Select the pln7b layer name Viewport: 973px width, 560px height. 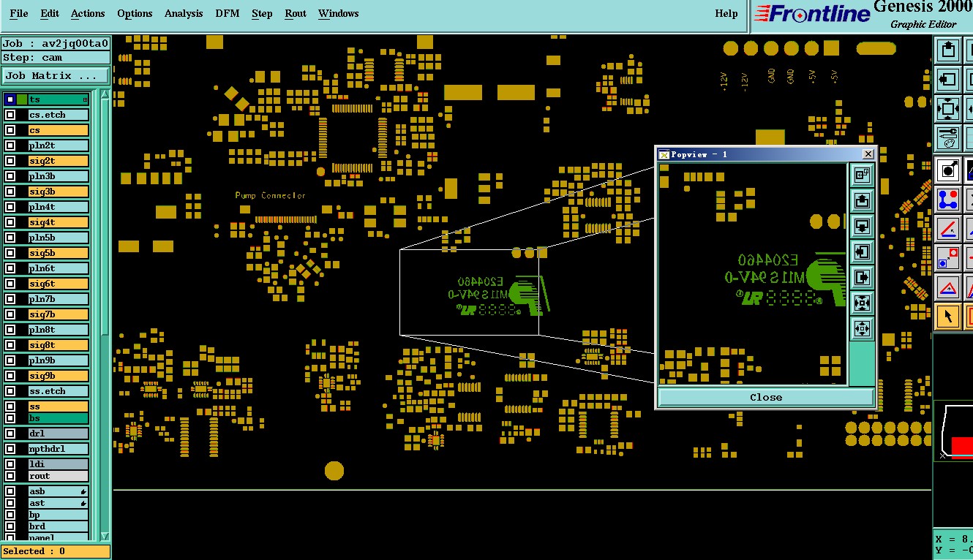pyautogui.click(x=59, y=299)
